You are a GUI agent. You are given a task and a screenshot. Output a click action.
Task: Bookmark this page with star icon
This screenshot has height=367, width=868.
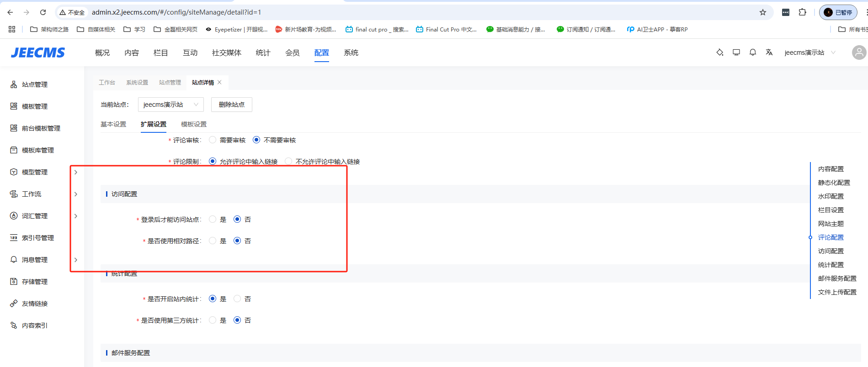763,12
